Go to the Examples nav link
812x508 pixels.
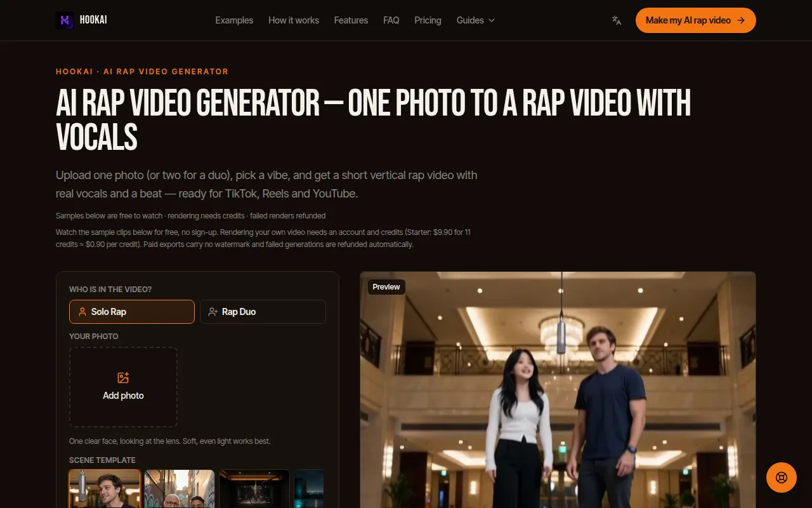[234, 20]
